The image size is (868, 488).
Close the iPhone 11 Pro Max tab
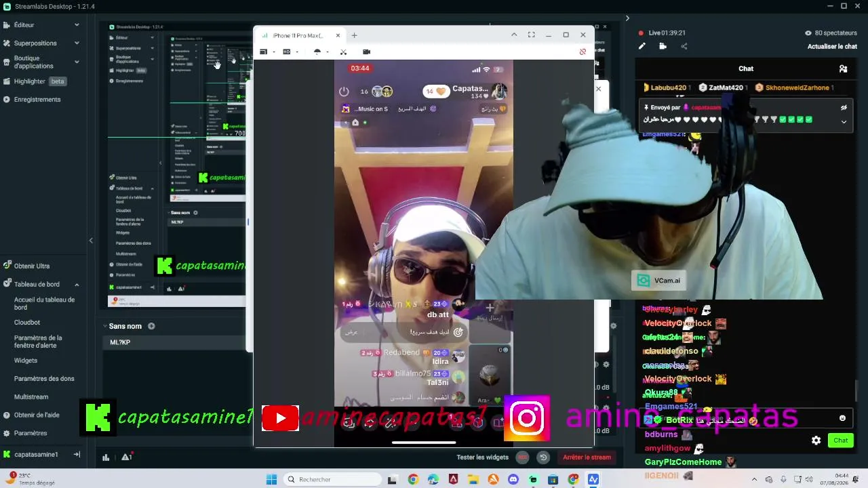[x=338, y=35]
